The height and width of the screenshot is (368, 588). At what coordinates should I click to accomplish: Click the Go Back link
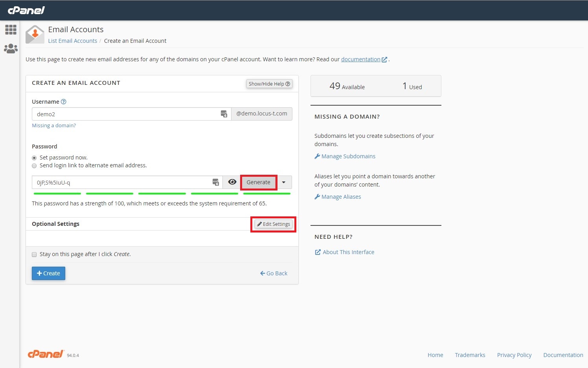click(274, 273)
